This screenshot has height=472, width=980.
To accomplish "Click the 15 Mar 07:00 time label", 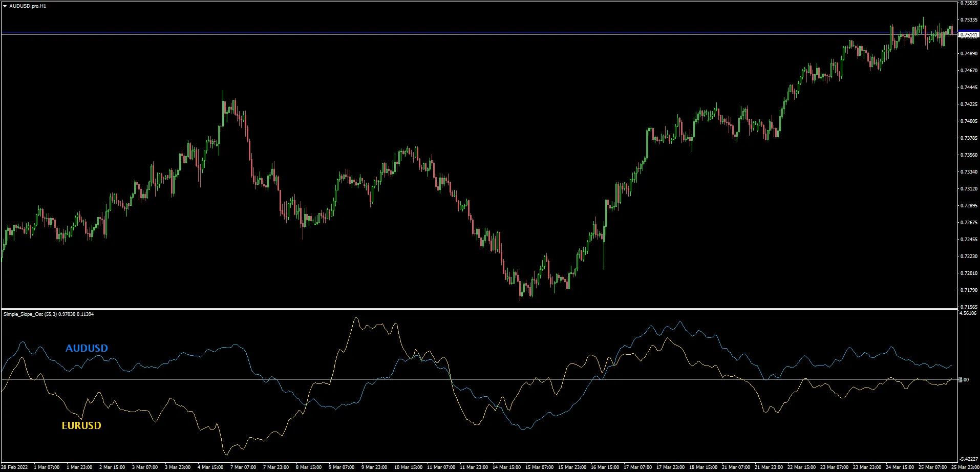I will click(x=539, y=467).
